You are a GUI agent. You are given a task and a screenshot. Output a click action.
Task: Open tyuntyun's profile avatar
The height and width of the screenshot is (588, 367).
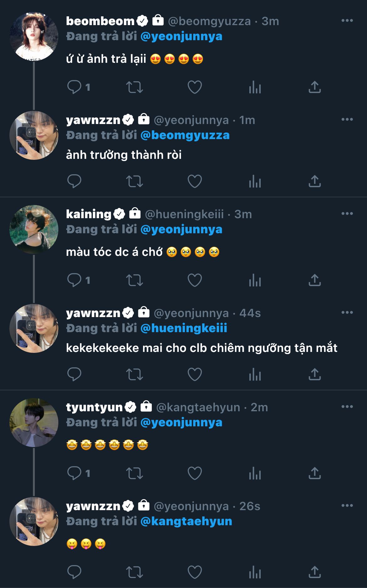click(34, 423)
